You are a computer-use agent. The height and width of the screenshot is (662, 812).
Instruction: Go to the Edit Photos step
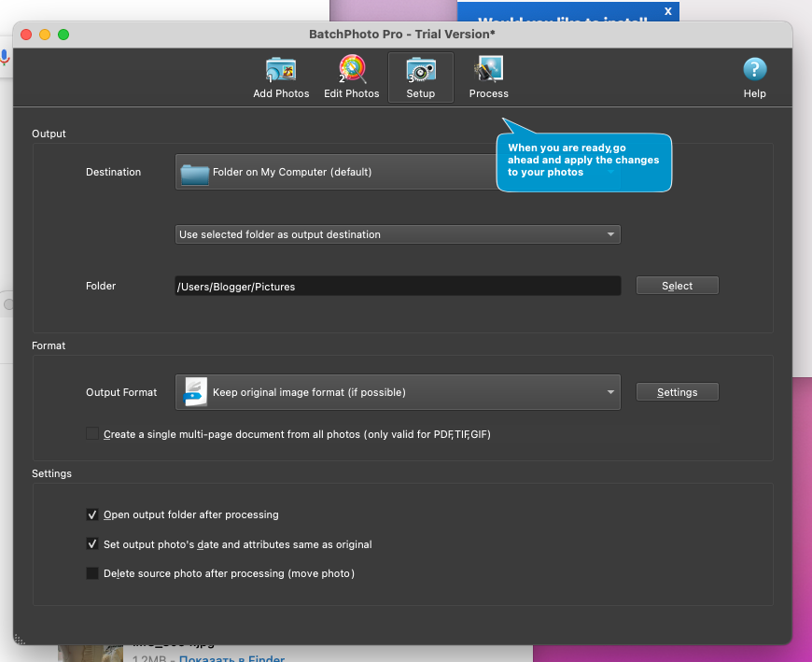tap(352, 77)
